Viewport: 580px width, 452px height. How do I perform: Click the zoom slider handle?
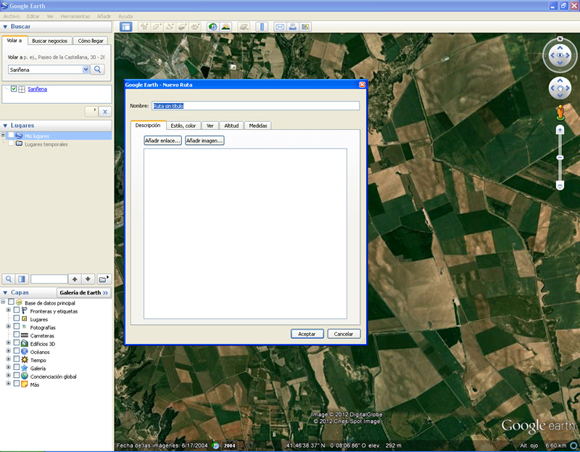click(x=560, y=158)
